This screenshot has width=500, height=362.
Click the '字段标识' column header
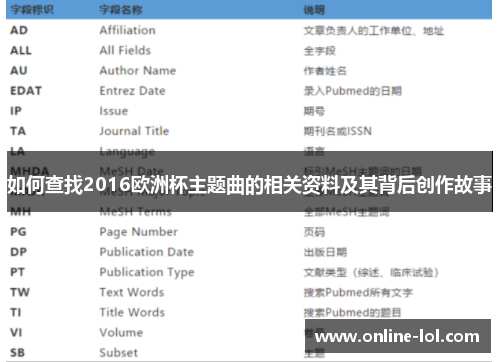(x=32, y=10)
